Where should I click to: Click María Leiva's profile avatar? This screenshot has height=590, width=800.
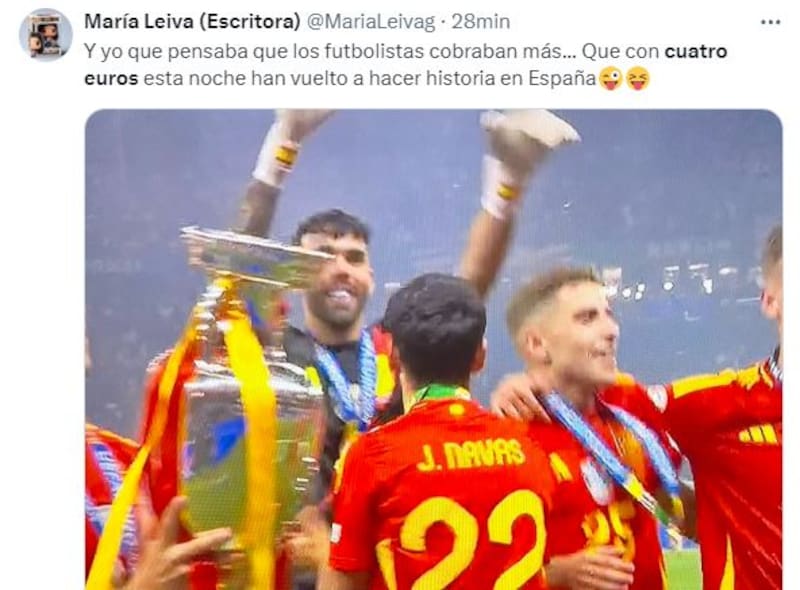coord(45,35)
